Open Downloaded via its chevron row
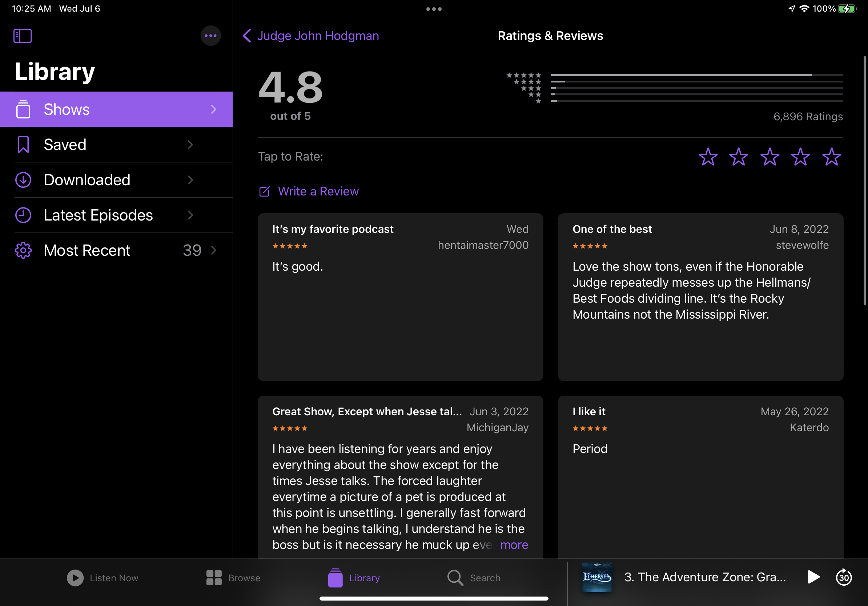This screenshot has height=606, width=868. (190, 180)
